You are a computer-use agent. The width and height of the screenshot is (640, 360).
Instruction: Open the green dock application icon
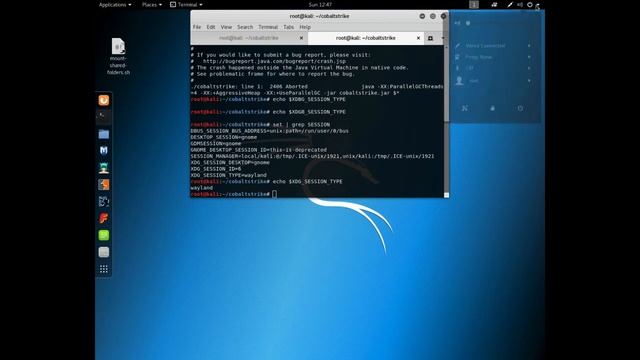(x=104, y=235)
